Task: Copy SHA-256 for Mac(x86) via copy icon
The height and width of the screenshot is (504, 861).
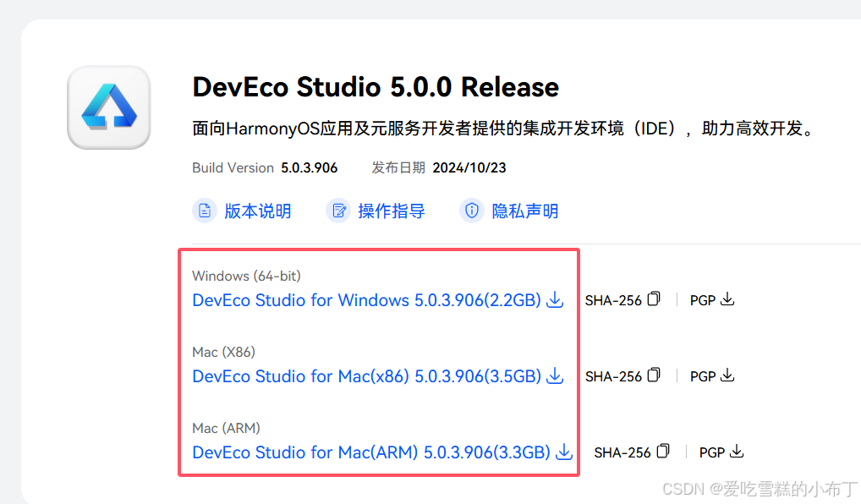Action: pos(654,375)
